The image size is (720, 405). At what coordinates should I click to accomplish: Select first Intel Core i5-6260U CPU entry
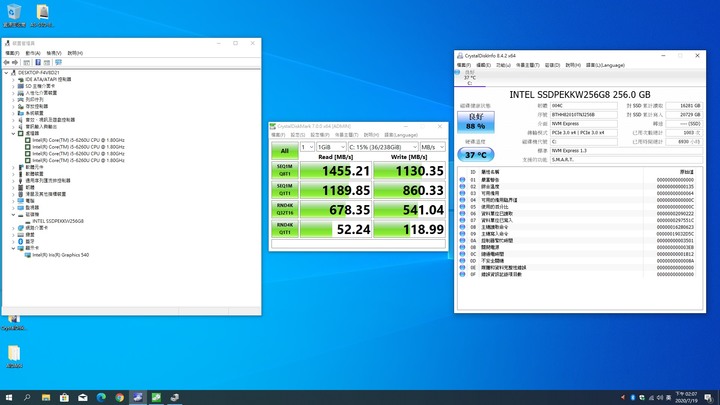point(79,140)
